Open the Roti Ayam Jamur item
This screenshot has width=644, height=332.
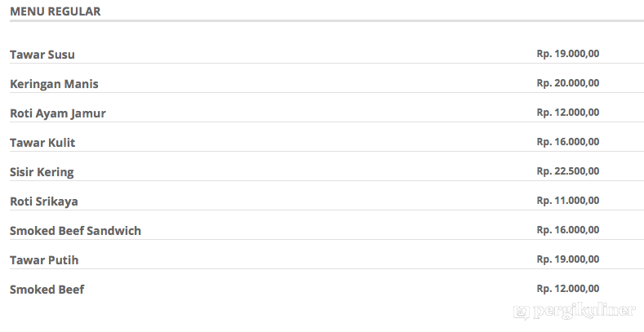click(x=58, y=113)
